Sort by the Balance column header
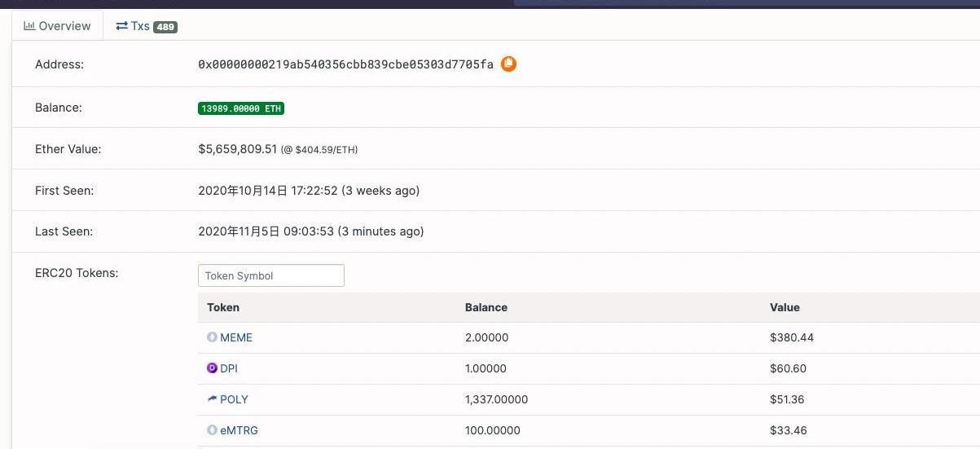Screen dimensions: 980x449 coord(486,307)
